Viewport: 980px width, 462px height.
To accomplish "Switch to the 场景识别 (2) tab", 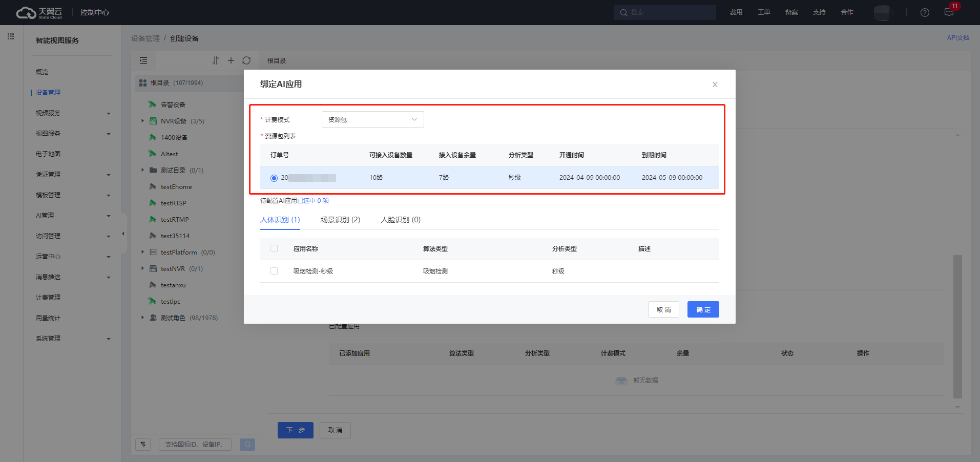I will [340, 220].
